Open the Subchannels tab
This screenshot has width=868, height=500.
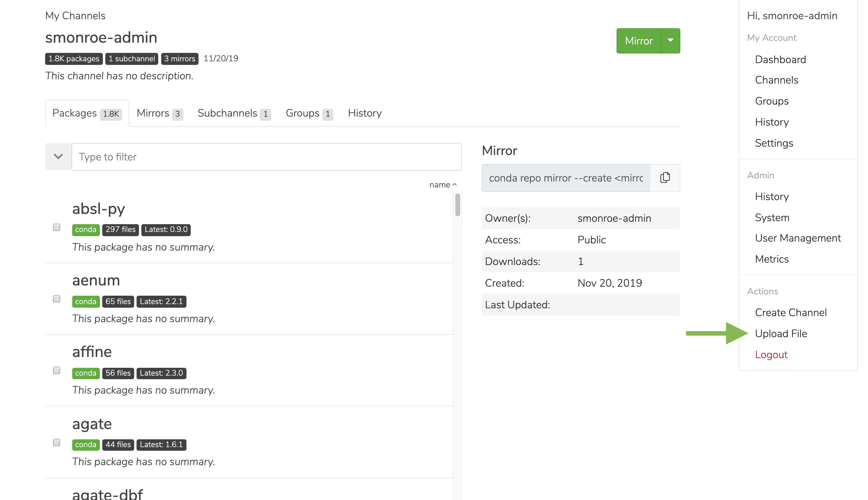[x=234, y=113]
